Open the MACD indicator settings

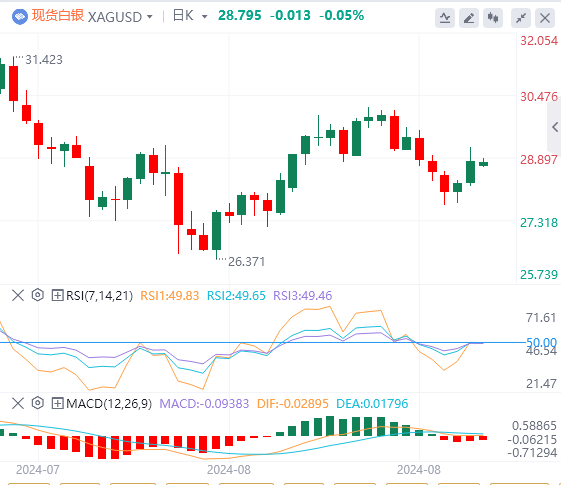[x=38, y=403]
